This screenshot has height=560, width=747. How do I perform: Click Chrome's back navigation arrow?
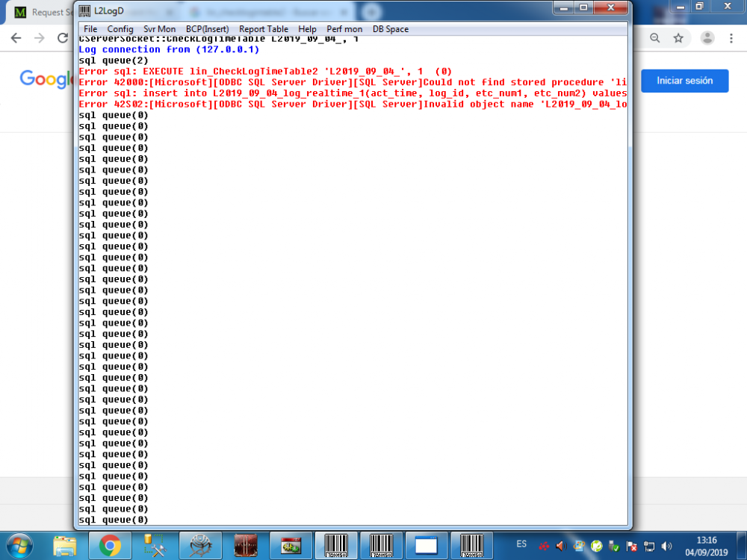coord(16,38)
